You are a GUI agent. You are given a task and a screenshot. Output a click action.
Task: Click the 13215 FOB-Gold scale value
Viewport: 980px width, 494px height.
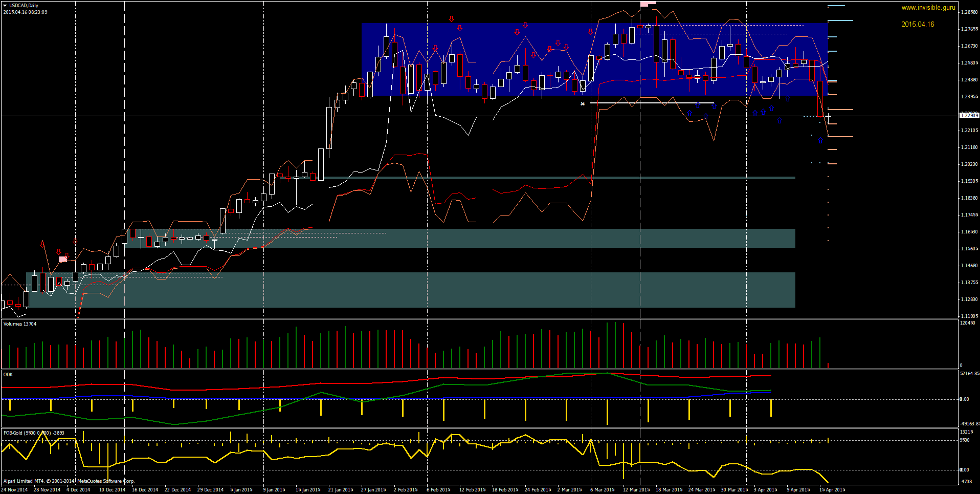[966, 432]
